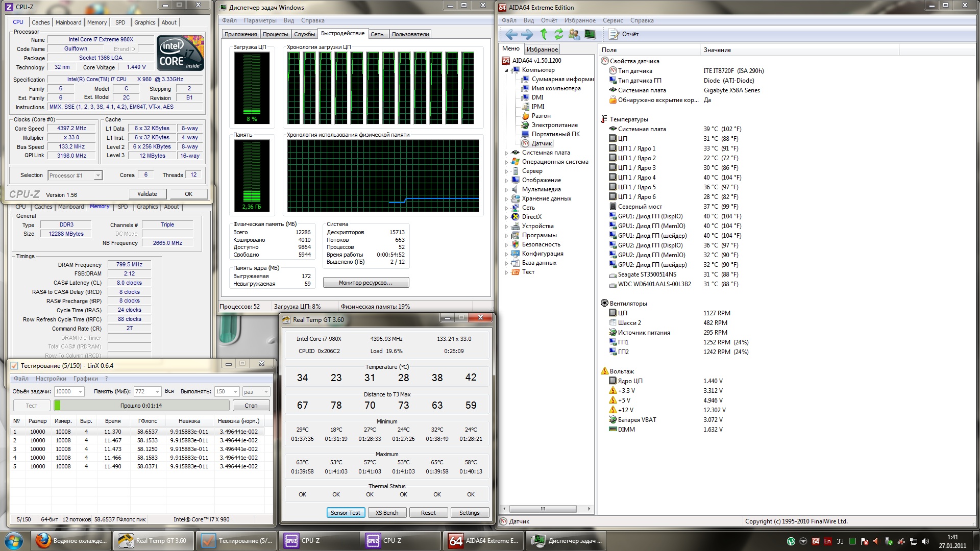This screenshot has height=551, width=980.
Task: Open the Выполнять count dropdown in LinX
Action: point(235,392)
